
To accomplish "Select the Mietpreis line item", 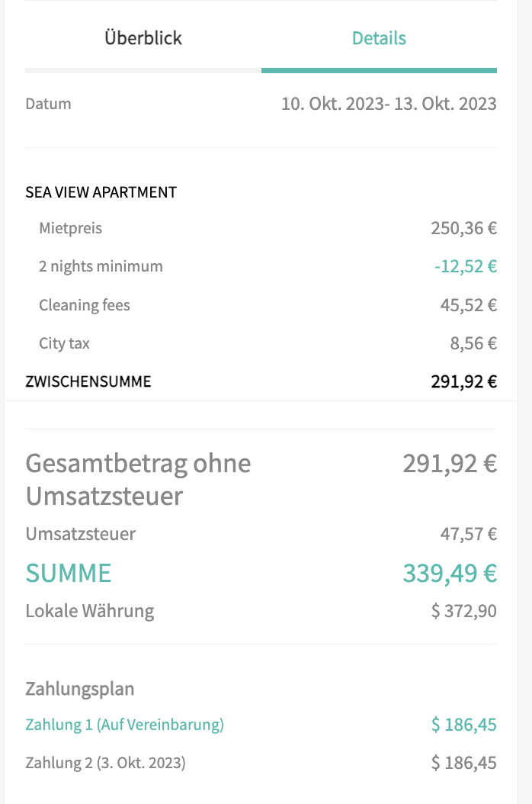I will (70, 228).
